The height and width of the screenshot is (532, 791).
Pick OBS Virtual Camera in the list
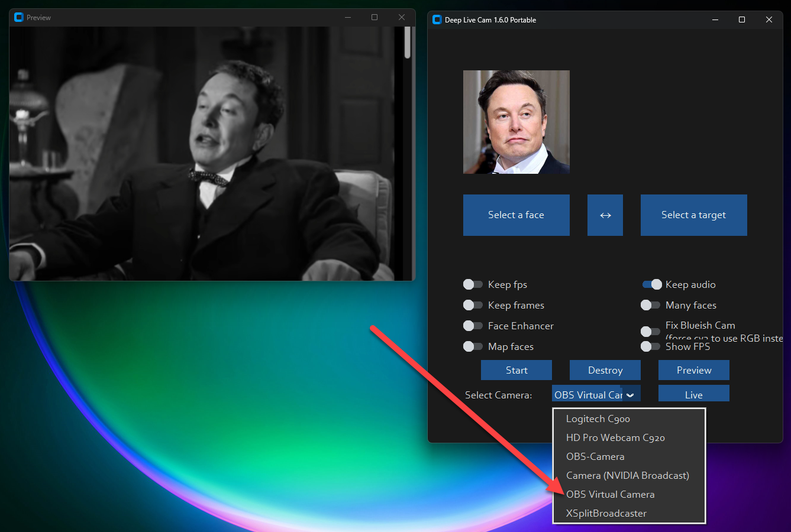pos(610,494)
